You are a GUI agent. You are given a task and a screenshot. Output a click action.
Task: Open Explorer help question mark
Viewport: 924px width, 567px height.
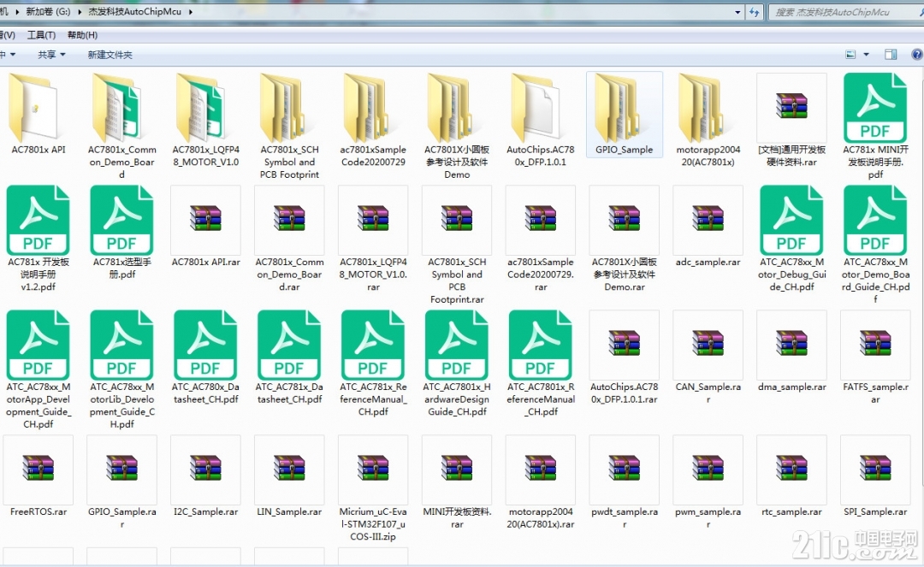coord(917,55)
